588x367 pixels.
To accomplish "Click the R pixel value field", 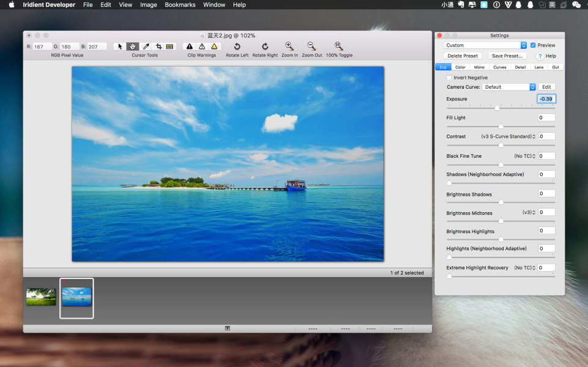I will point(42,46).
